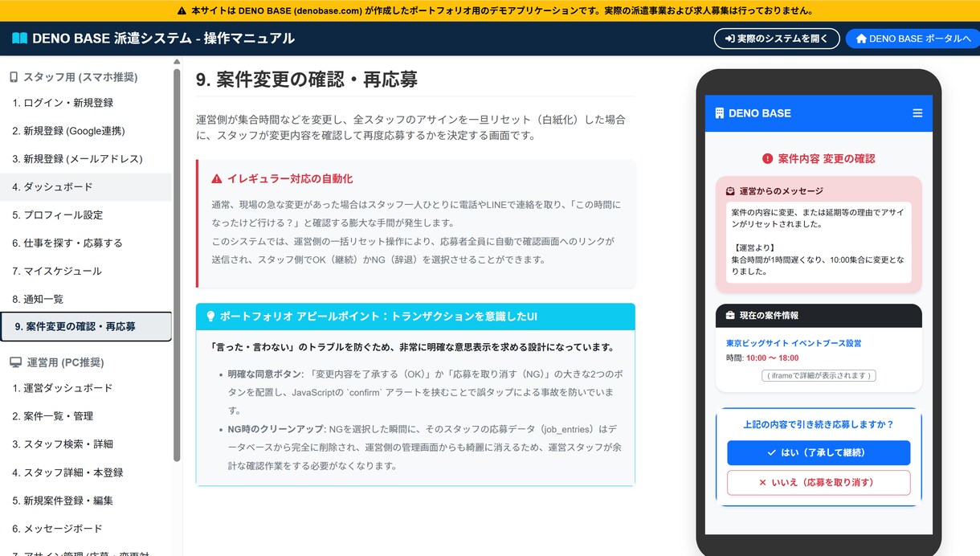Click the warning triangle icon in yellow banner
The image size is (980, 556).
182,11
